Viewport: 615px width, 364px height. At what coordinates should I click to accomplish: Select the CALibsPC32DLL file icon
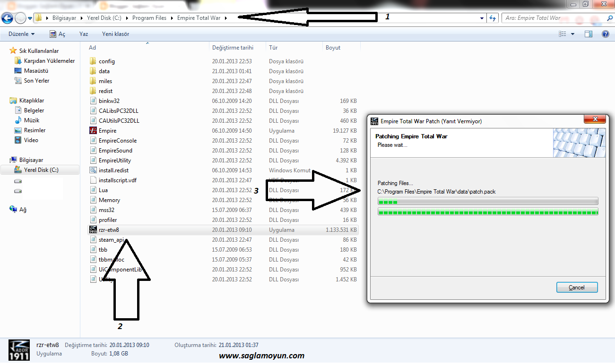(93, 110)
